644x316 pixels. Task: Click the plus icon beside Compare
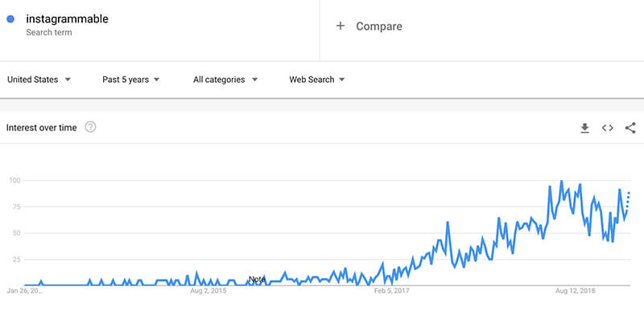pyautogui.click(x=340, y=26)
